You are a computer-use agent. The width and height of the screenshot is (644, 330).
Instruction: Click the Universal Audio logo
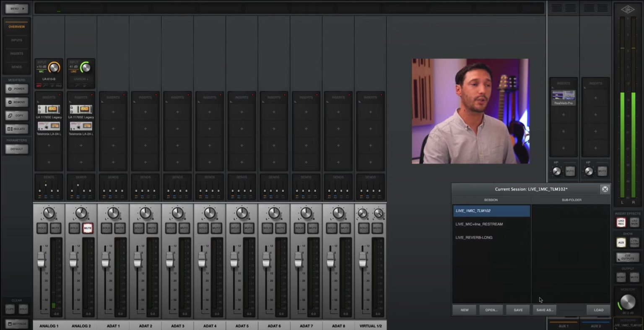[x=628, y=8]
